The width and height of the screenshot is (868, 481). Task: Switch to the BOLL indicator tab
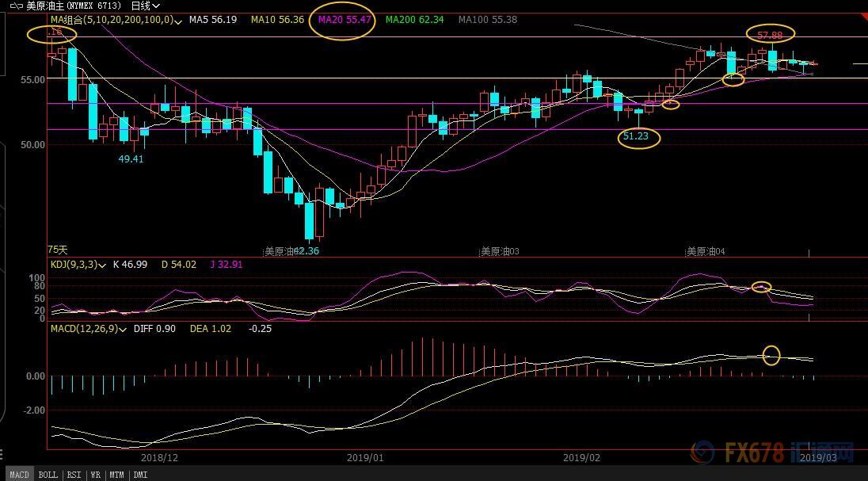click(48, 475)
